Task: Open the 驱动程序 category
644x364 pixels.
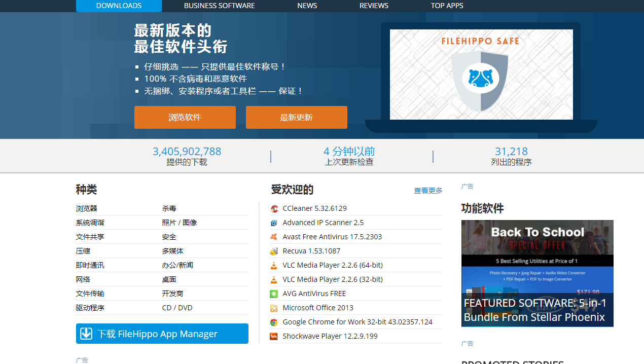Action: coord(90,308)
